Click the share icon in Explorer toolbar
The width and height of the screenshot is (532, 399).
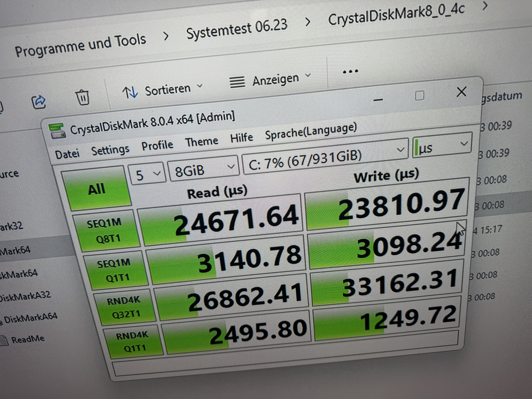[x=39, y=102]
